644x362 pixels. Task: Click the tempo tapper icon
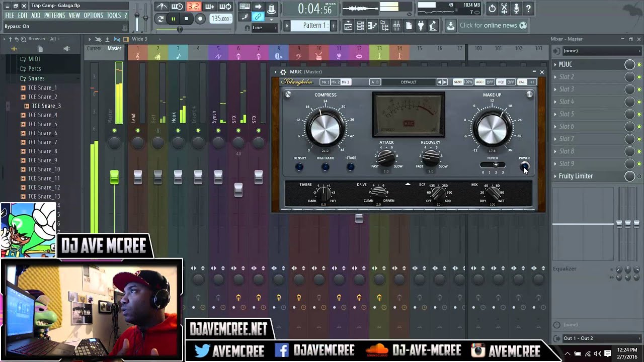[x=433, y=26]
